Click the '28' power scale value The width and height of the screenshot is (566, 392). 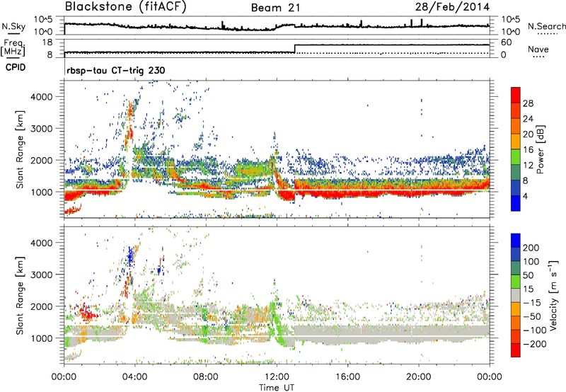tap(528, 103)
